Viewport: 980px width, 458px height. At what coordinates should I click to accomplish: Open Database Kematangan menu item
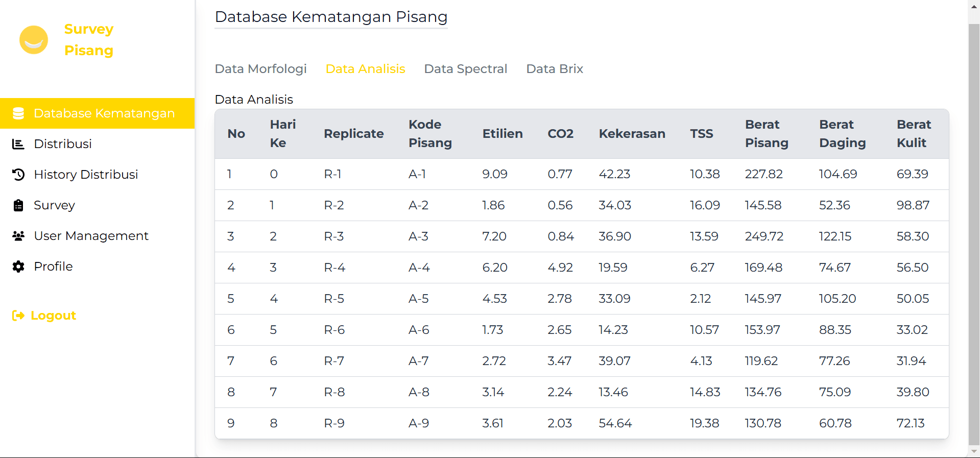97,113
